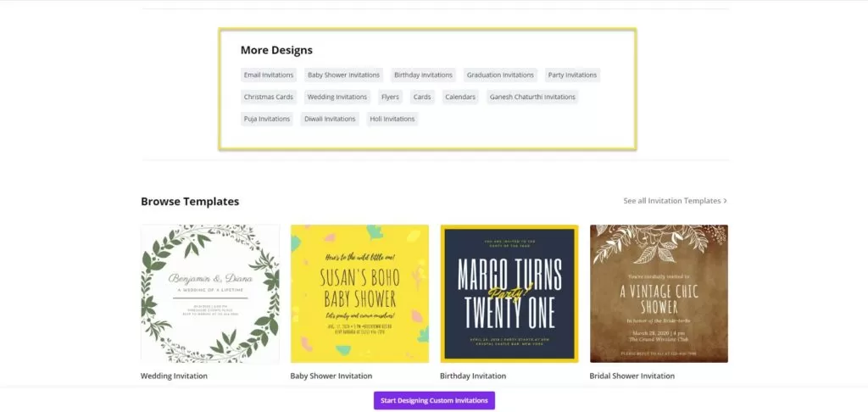The width and height of the screenshot is (868, 412).
Task: Pick the Margo Turns Twenty One template
Action: pyautogui.click(x=509, y=293)
